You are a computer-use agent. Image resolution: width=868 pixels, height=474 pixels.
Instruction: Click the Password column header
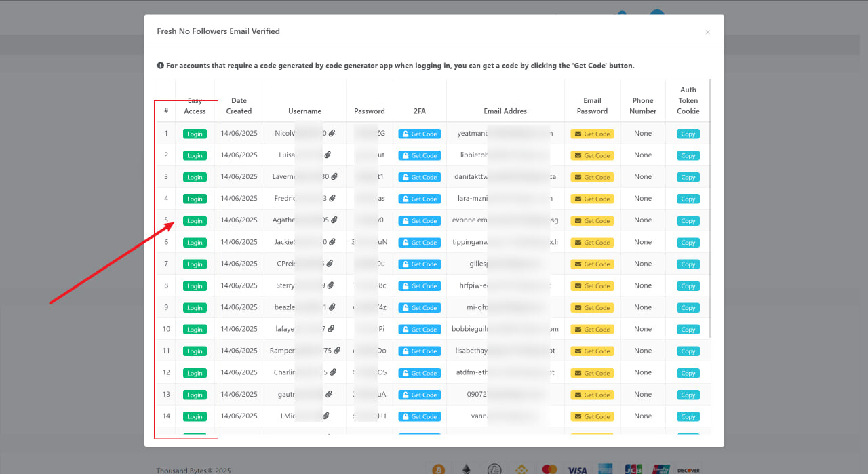[x=370, y=111]
